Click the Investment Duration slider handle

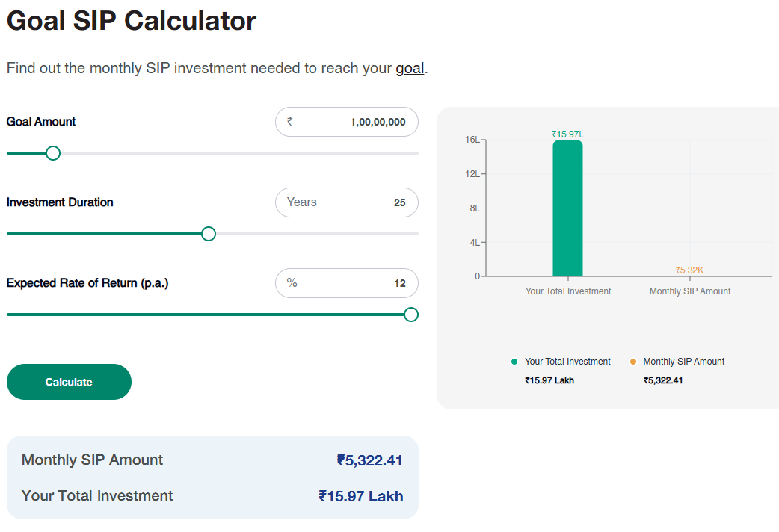(x=209, y=234)
